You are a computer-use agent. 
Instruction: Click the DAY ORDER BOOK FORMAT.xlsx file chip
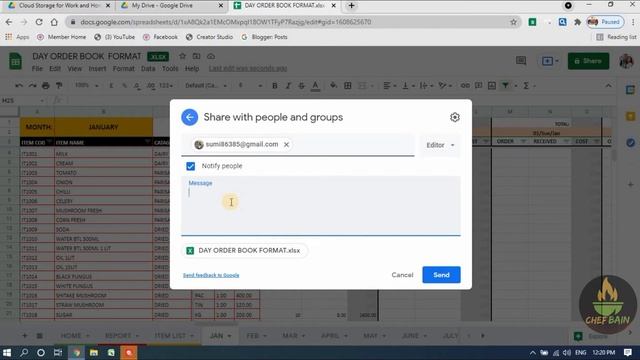coord(244,251)
